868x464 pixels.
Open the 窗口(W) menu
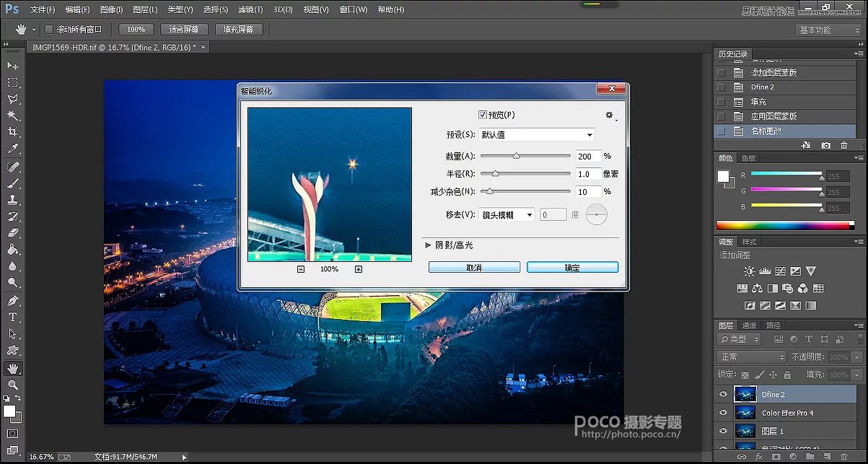pyautogui.click(x=353, y=9)
